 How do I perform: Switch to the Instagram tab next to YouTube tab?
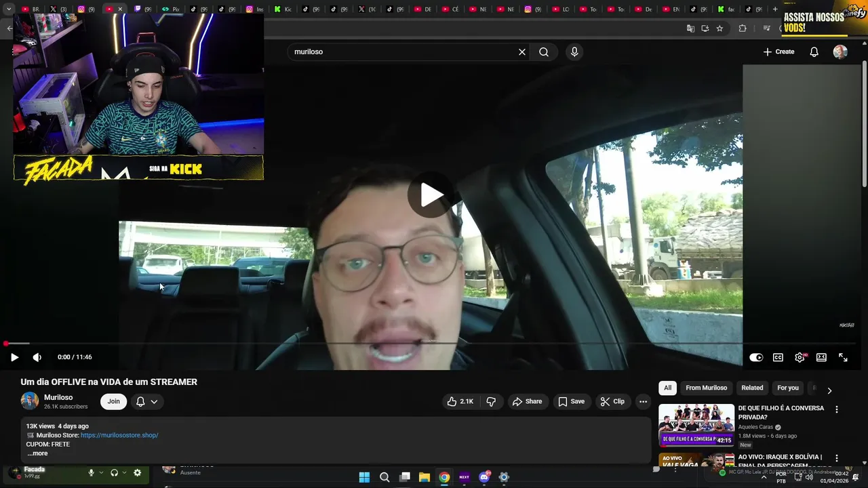86,9
